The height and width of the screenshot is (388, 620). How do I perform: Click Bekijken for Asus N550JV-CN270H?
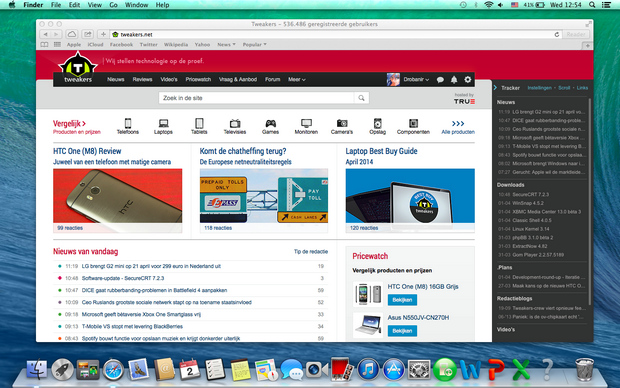(402, 331)
